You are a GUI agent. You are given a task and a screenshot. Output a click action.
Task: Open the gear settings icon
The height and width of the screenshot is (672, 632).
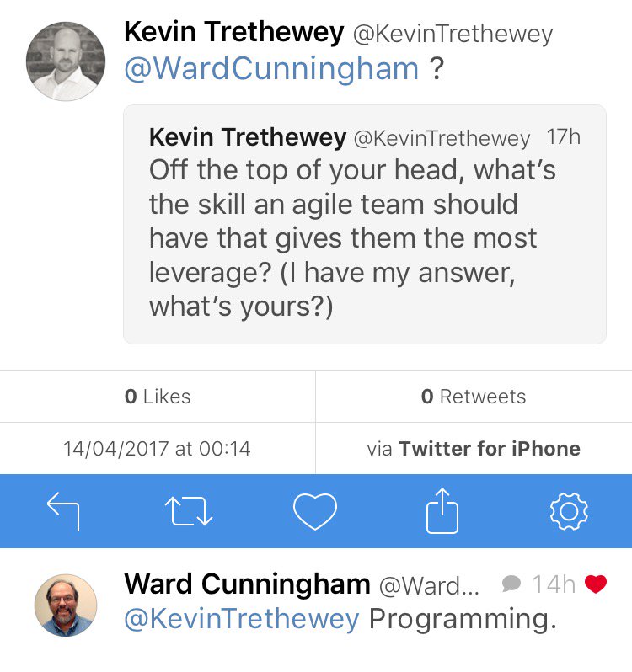tap(568, 511)
